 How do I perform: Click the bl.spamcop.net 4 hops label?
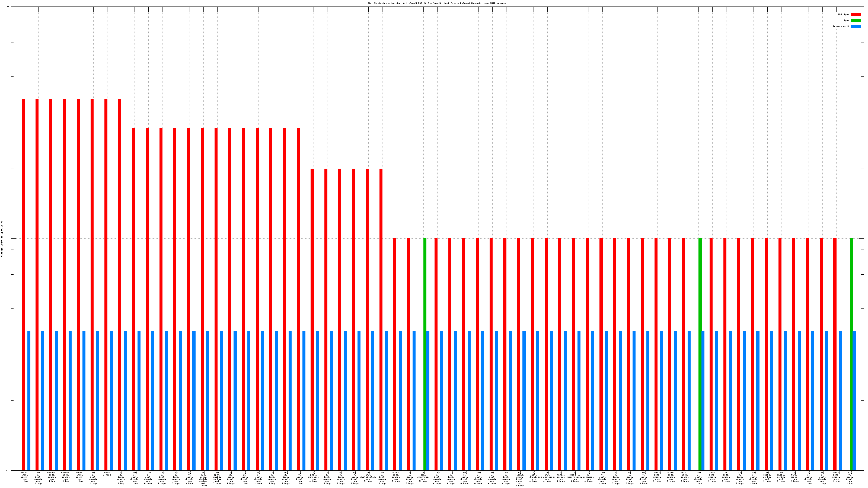point(588,477)
